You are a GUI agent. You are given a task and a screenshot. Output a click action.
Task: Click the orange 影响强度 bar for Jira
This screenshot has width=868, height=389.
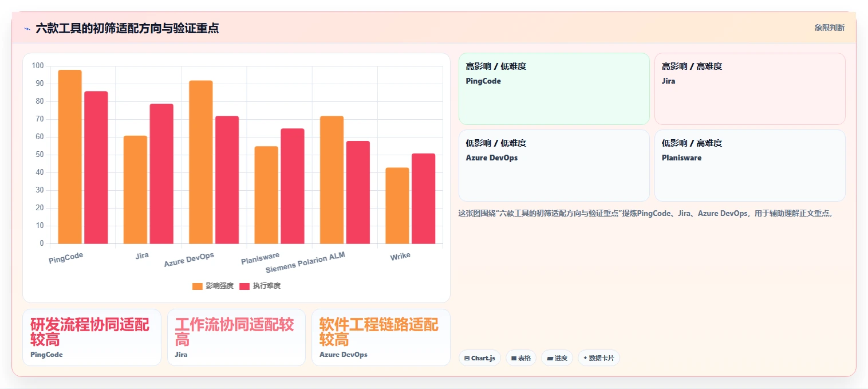pos(135,190)
